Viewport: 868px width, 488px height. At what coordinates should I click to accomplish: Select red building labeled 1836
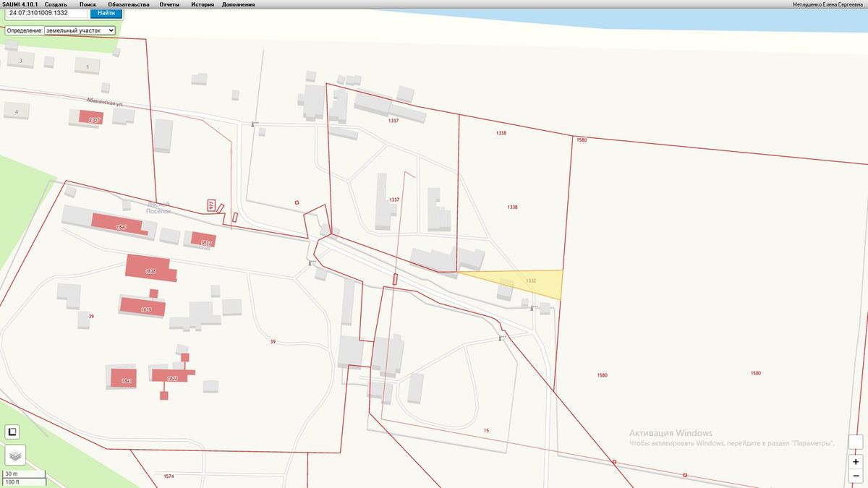click(150, 267)
